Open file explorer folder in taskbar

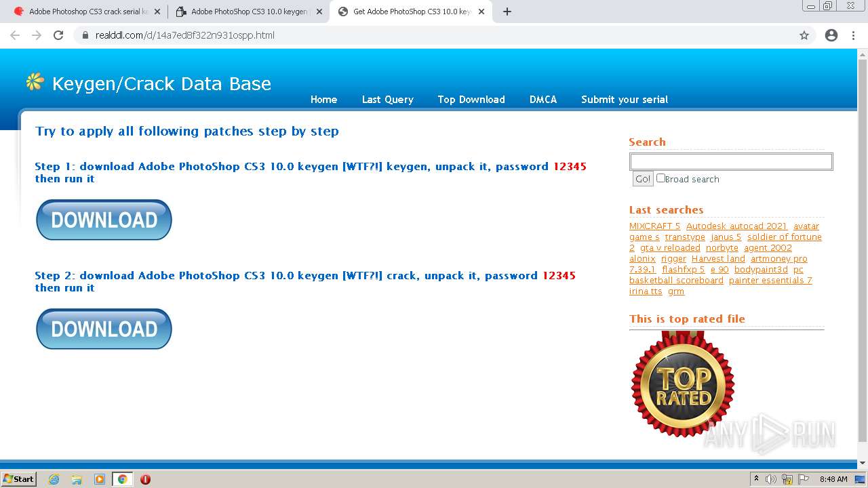77,479
